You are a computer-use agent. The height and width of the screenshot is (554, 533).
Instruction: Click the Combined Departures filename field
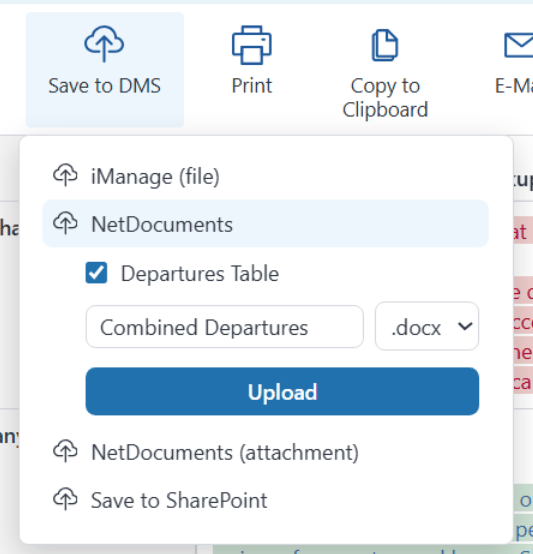pos(225,327)
